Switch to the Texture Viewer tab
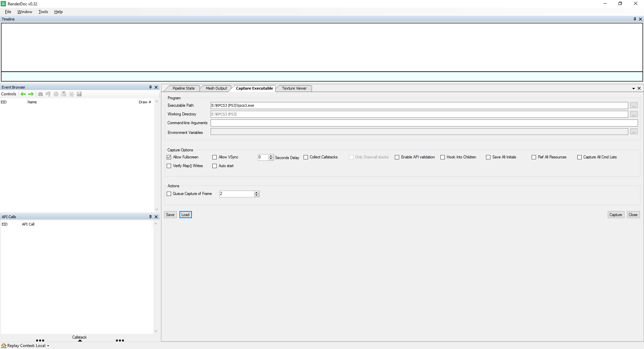Image resolution: width=644 pixels, height=349 pixels. point(294,88)
